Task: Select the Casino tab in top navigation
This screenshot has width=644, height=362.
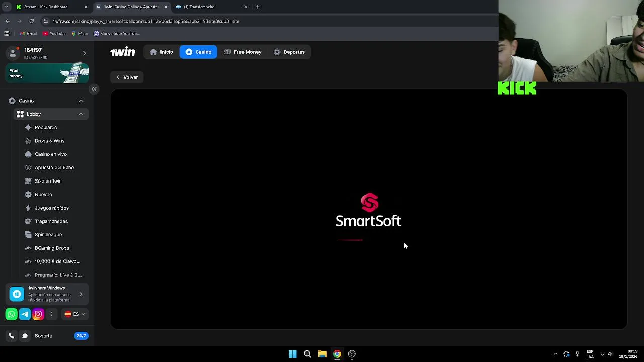Action: pyautogui.click(x=198, y=52)
